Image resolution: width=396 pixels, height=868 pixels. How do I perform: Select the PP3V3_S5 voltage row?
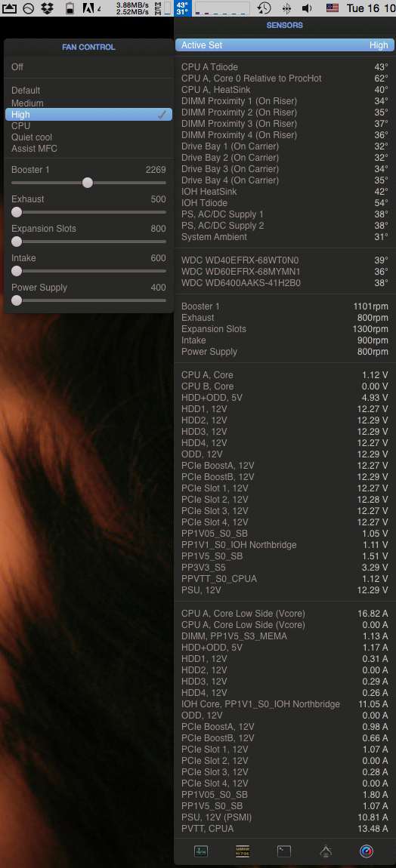tap(284, 568)
